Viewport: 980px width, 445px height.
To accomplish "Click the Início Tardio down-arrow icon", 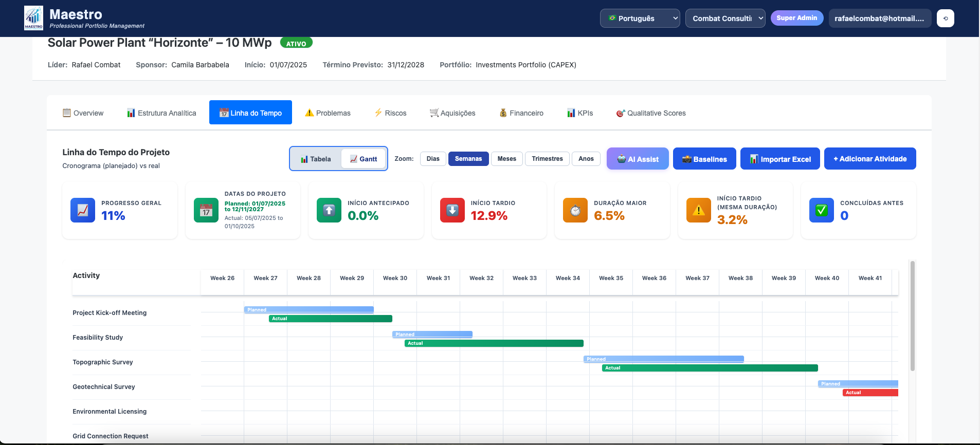I will [452, 210].
